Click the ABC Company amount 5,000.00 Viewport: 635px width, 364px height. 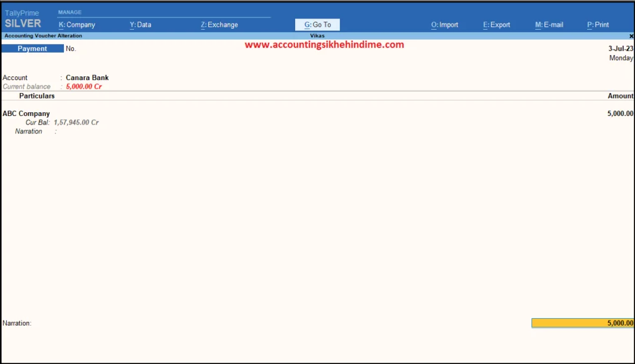(620, 113)
